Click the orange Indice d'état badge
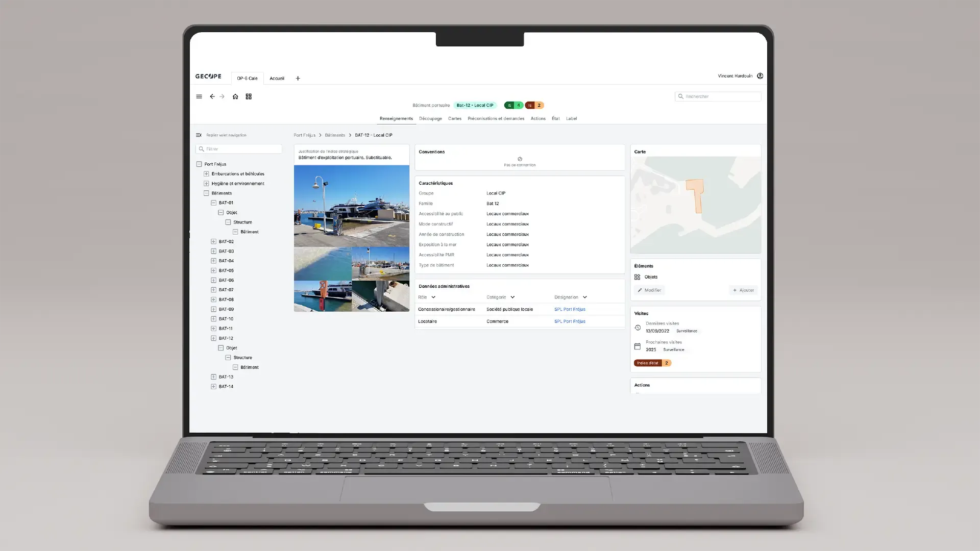Viewport: 980px width, 551px height. [x=652, y=363]
